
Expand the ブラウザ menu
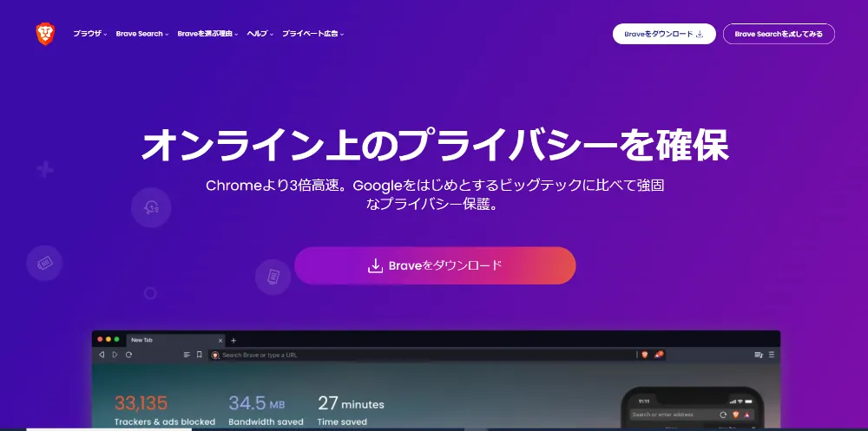click(89, 34)
